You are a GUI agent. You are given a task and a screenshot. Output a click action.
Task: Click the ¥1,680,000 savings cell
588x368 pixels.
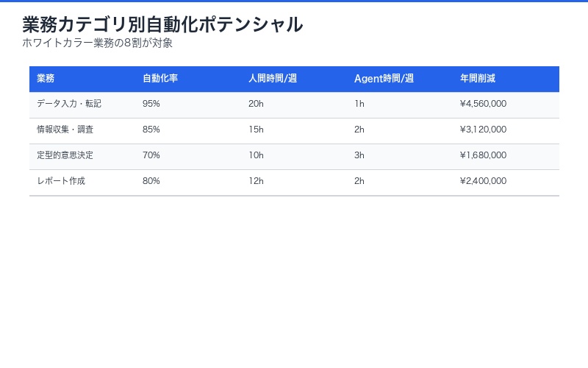pyautogui.click(x=483, y=155)
